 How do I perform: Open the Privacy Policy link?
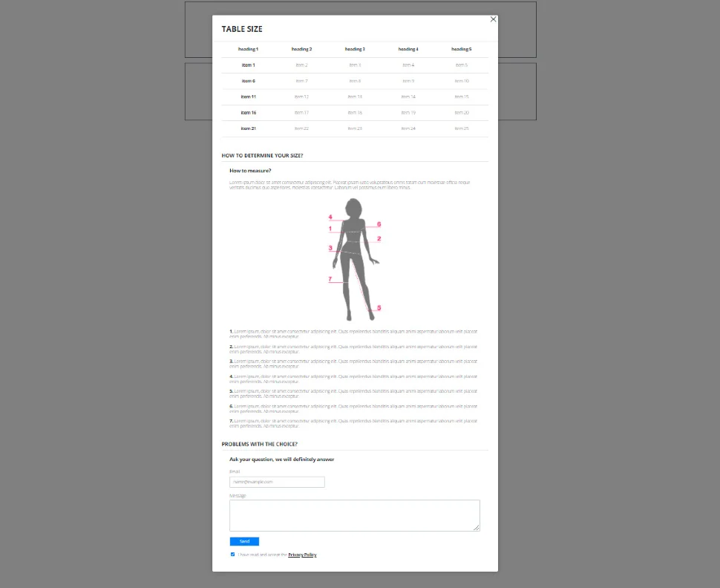click(x=302, y=555)
